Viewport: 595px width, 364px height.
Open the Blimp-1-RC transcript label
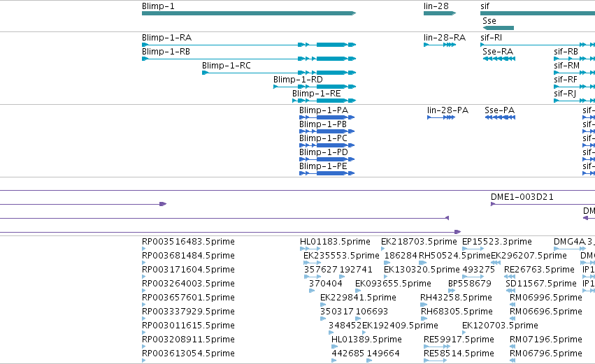pyautogui.click(x=226, y=66)
